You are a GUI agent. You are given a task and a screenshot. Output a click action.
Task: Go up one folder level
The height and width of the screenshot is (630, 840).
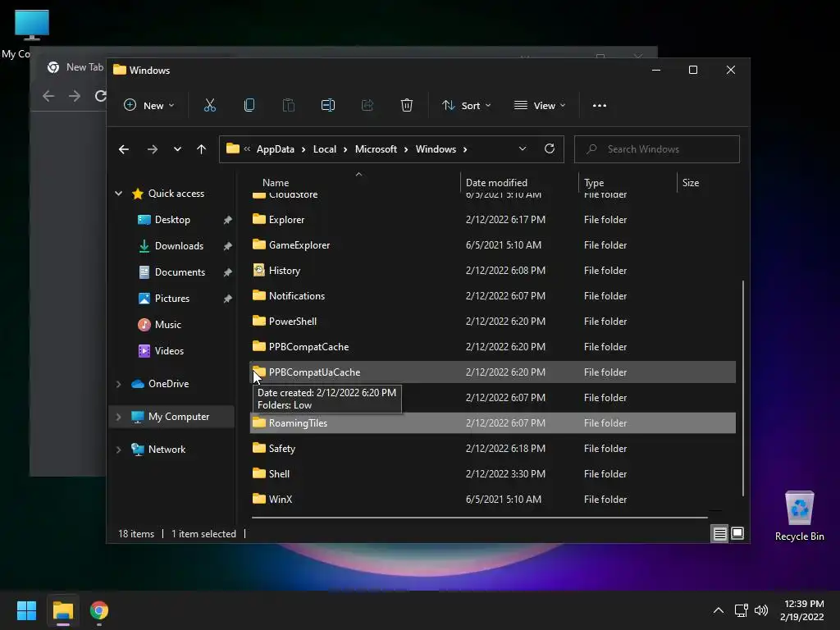tap(202, 149)
